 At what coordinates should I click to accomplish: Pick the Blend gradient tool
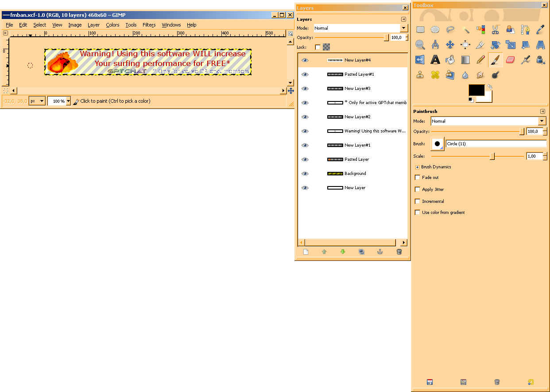(465, 59)
